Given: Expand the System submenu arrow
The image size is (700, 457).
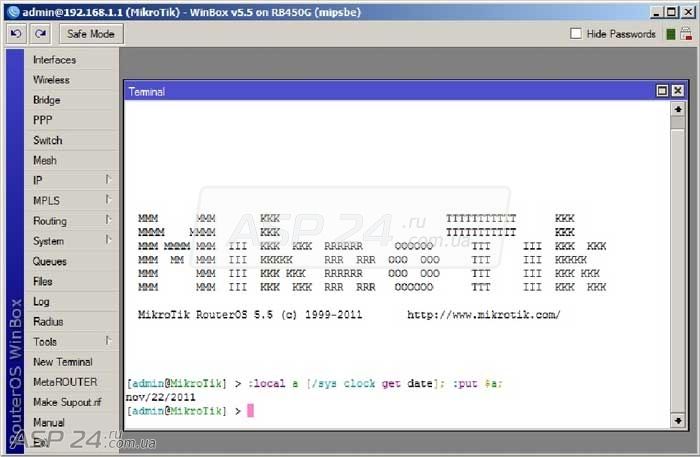Looking at the screenshot, I should (108, 240).
